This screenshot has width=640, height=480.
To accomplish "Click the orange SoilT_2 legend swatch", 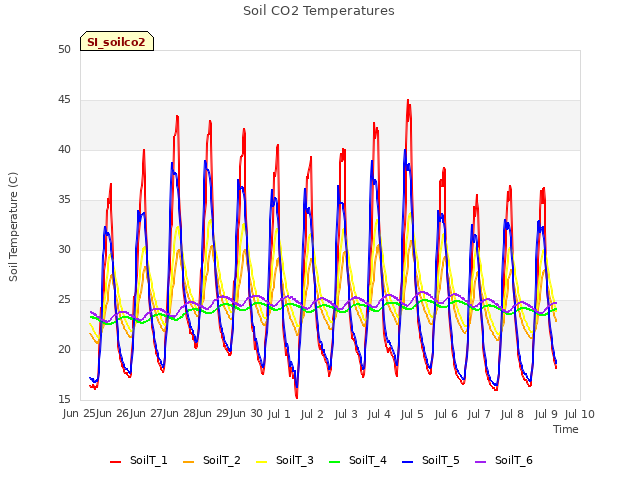I will [189, 462].
